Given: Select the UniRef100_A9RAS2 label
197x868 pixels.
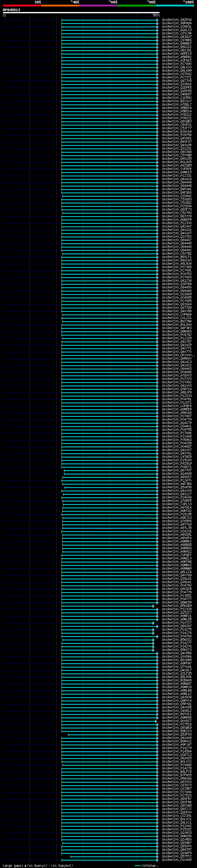Looking at the screenshot, I should click(176, 551).
